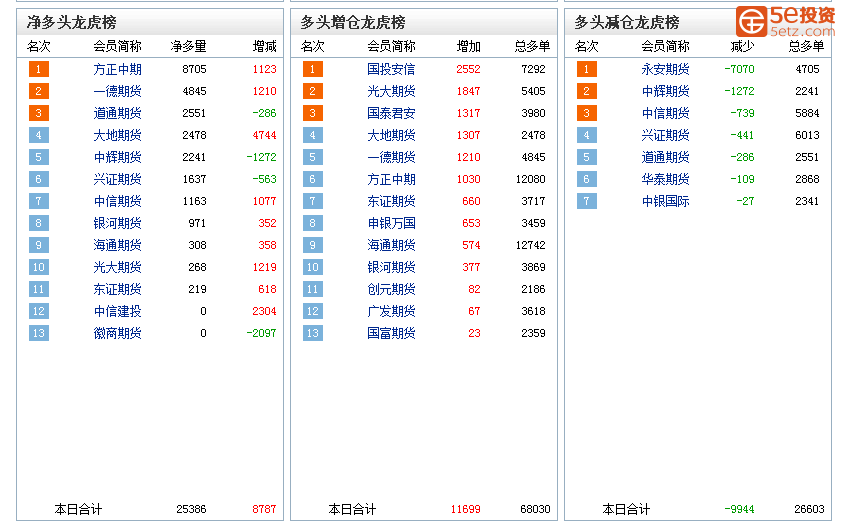Select net long value 8705
The height and width of the screenshot is (526, 843).
(x=195, y=69)
